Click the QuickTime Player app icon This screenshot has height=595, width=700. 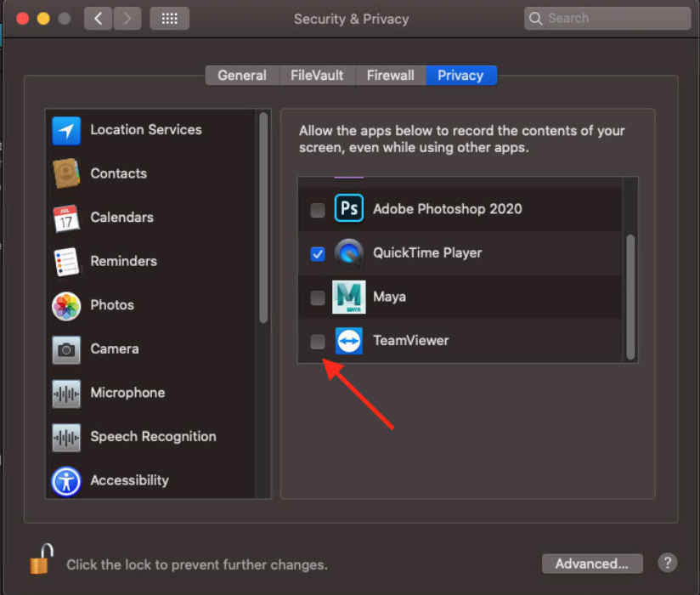[x=348, y=252]
